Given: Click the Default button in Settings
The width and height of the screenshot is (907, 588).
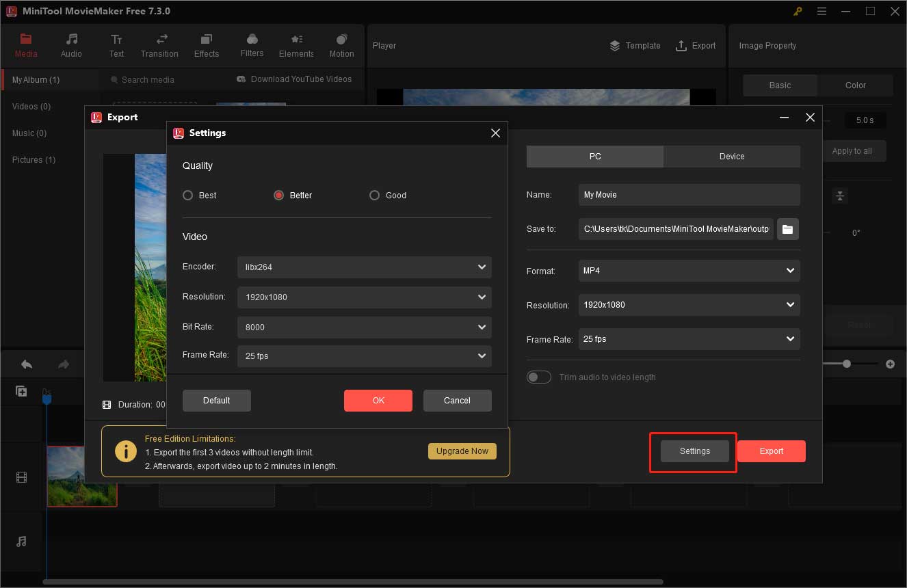Looking at the screenshot, I should [x=217, y=401].
